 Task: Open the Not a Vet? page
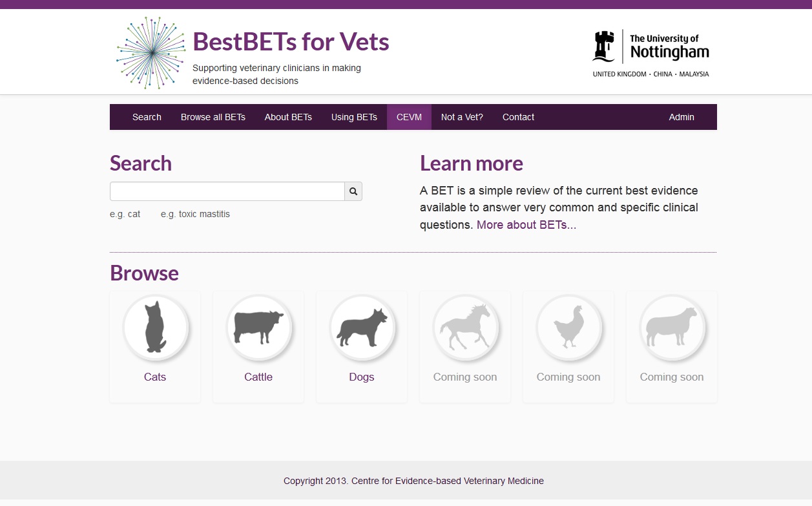coord(462,117)
